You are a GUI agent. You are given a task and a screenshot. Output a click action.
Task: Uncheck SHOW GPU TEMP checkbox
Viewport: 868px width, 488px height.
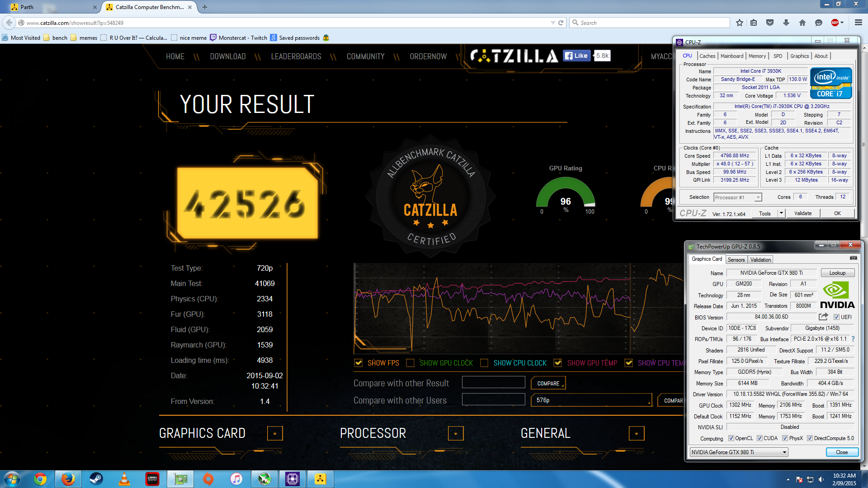(558, 363)
